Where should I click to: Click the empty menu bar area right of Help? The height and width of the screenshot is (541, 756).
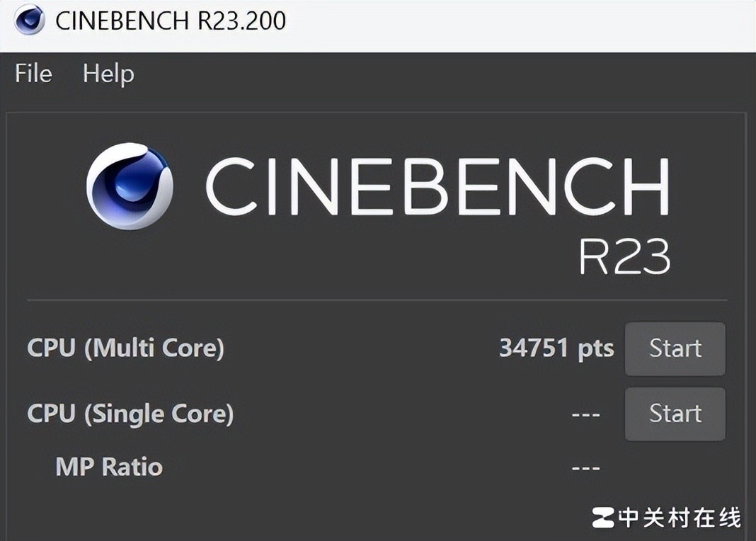(439, 74)
